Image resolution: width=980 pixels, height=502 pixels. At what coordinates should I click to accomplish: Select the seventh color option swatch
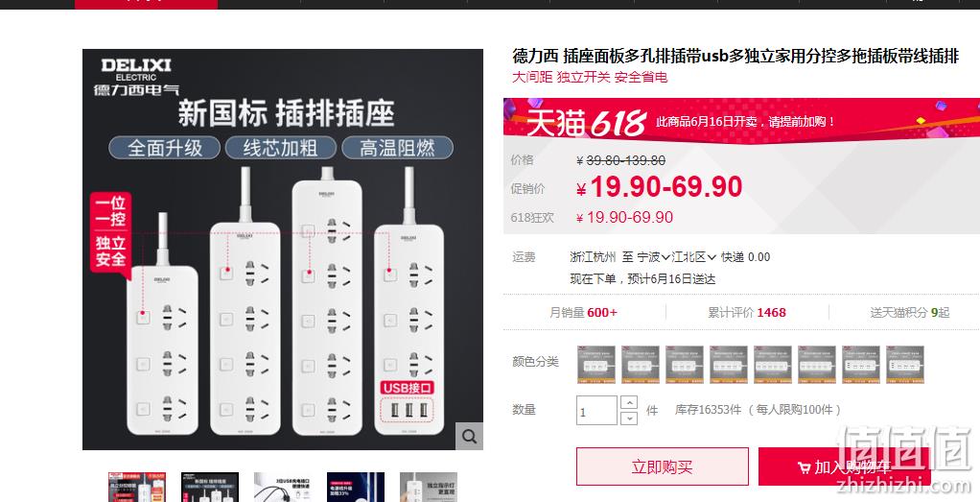point(861,365)
